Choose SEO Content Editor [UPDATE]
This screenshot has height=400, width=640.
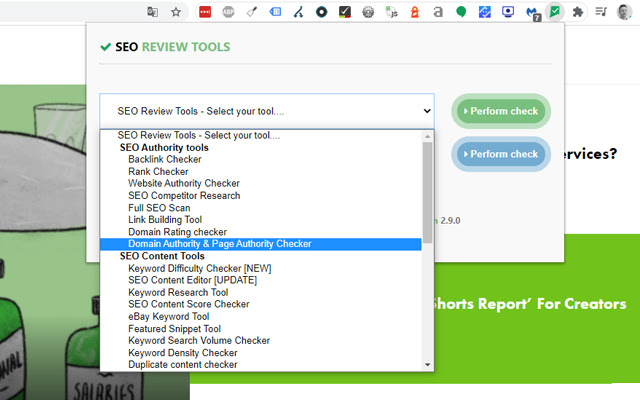(x=260, y=280)
